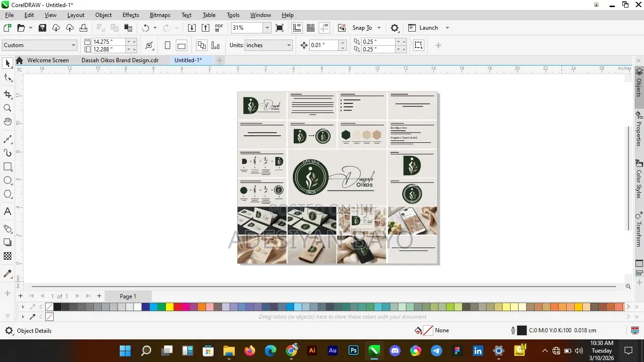
Task: Select the Zoom tool in toolbox
Action: pos(8,108)
